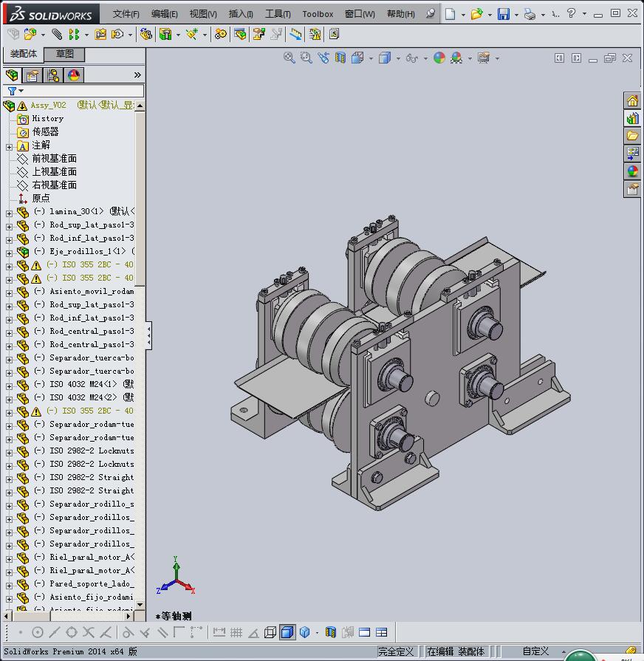The image size is (644, 661).
Task: Select the 原点 origin item
Action: (x=41, y=198)
